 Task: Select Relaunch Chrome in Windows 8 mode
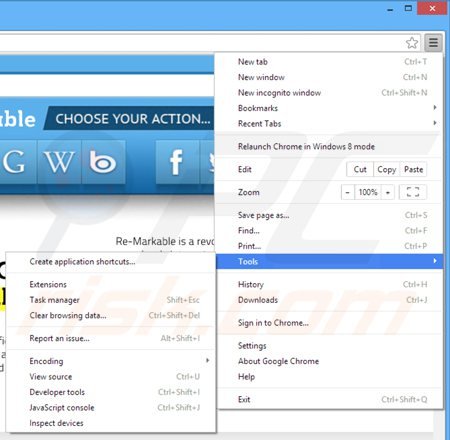point(329,147)
